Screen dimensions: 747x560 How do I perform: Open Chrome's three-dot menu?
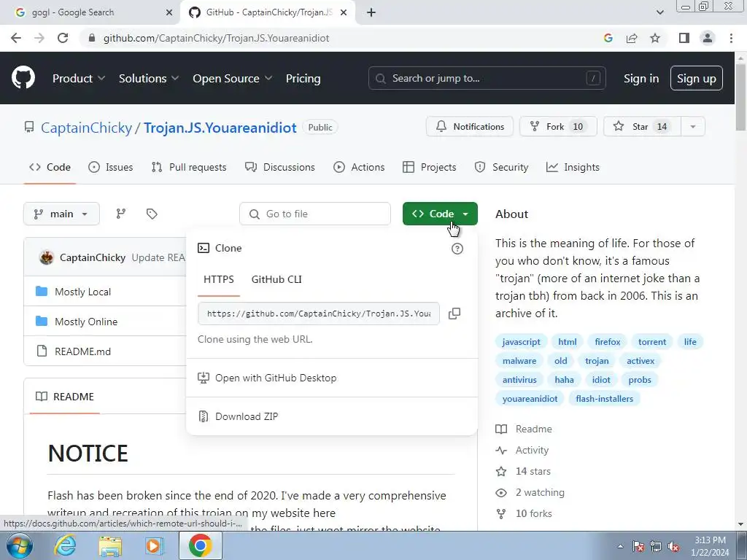(x=731, y=38)
